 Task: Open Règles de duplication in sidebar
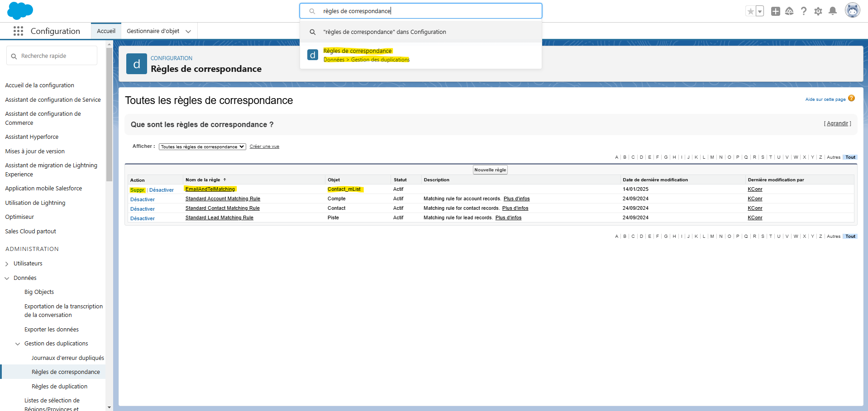click(59, 386)
